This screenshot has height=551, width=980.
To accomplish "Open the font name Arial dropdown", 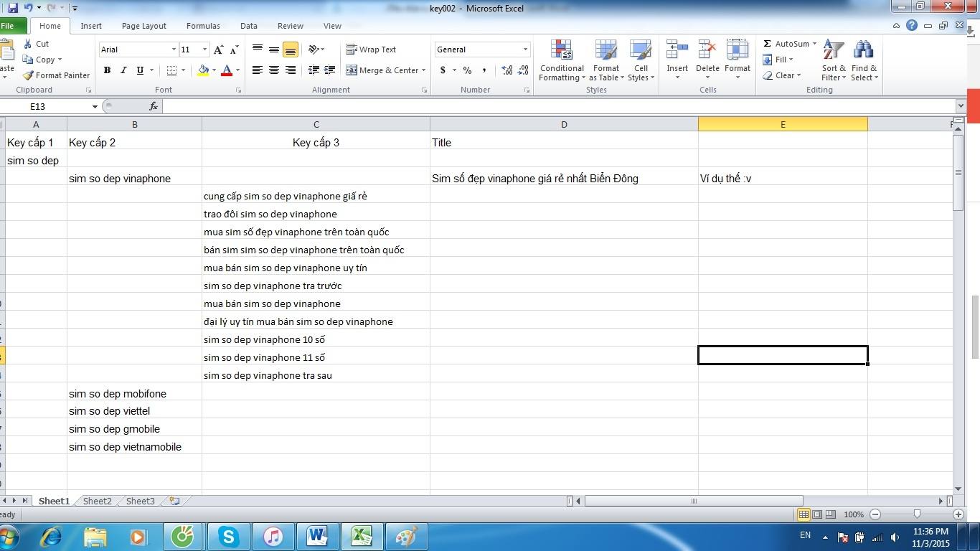I will point(174,50).
